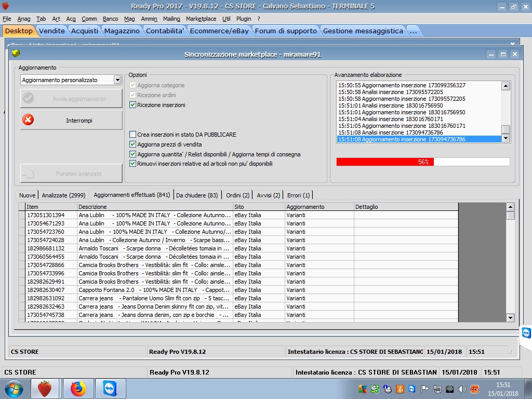Image resolution: width=532 pixels, height=399 pixels.
Task: Click the TeamViewer taskbar icon
Action: pyautogui.click(x=111, y=388)
